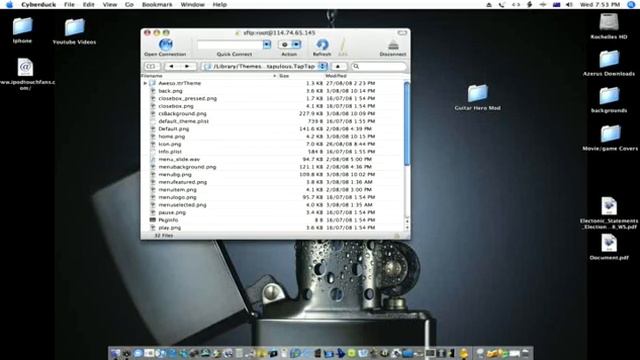Select menu_slide.wav file row
Screen dimensions: 640x360
point(272,159)
